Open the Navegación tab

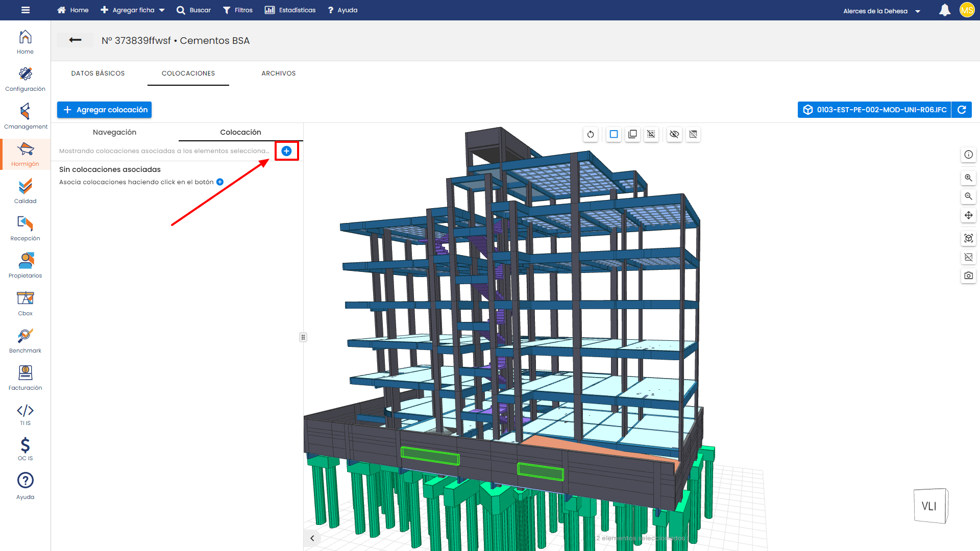pos(114,132)
